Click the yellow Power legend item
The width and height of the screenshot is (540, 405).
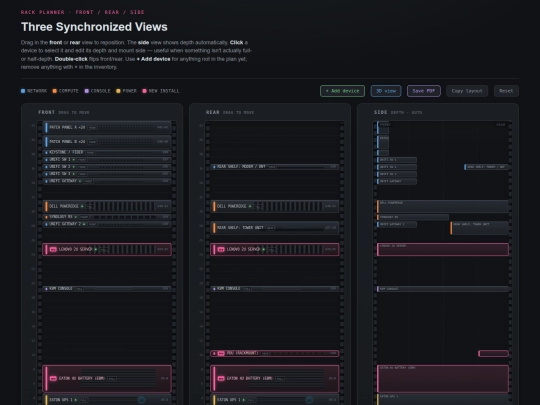click(126, 91)
